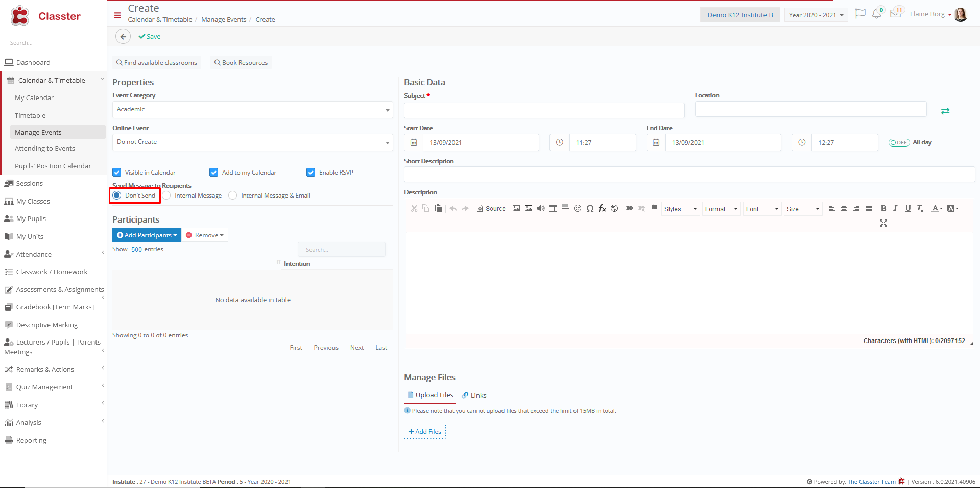Open Dashboard in sidebar

tap(33, 63)
